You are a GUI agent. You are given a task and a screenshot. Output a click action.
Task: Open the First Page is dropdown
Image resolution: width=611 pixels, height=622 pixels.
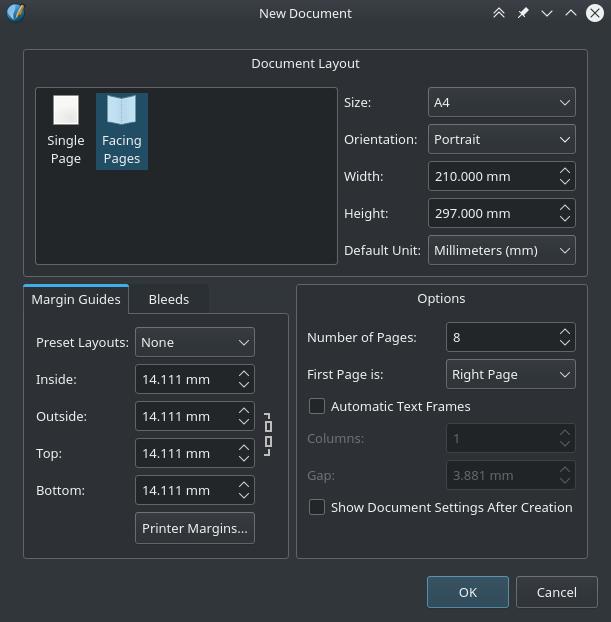[x=511, y=374]
